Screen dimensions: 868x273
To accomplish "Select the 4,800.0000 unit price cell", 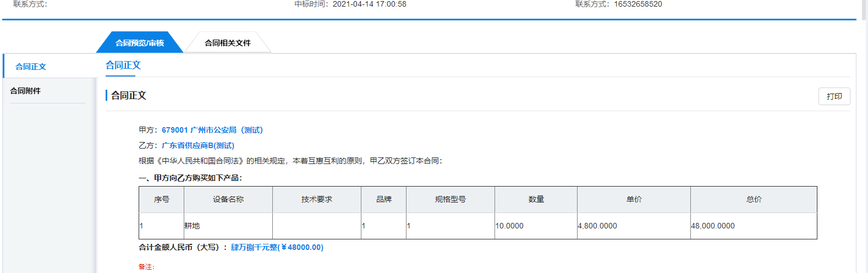I will pyautogui.click(x=597, y=226).
